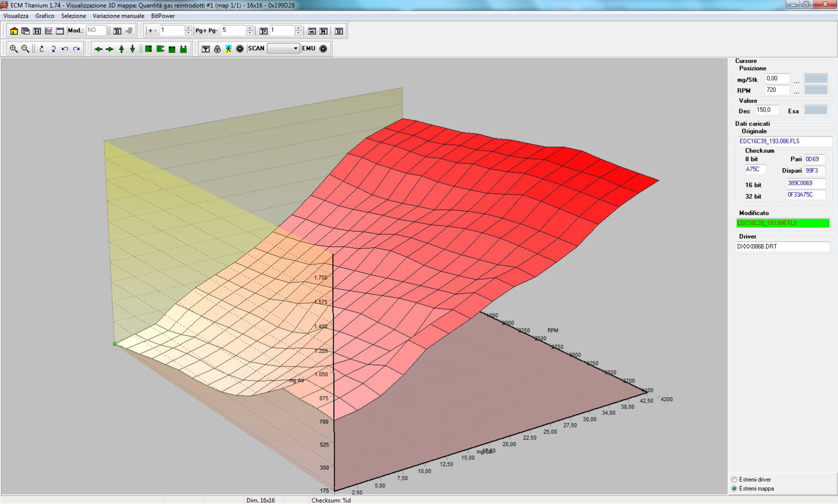Viewport: 838px width, 504px height.
Task: Click the green block with down arrows icon
Action: point(183,49)
